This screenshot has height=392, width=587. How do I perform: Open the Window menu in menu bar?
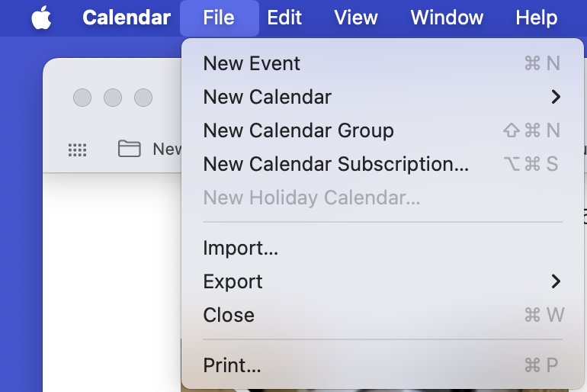tap(447, 18)
